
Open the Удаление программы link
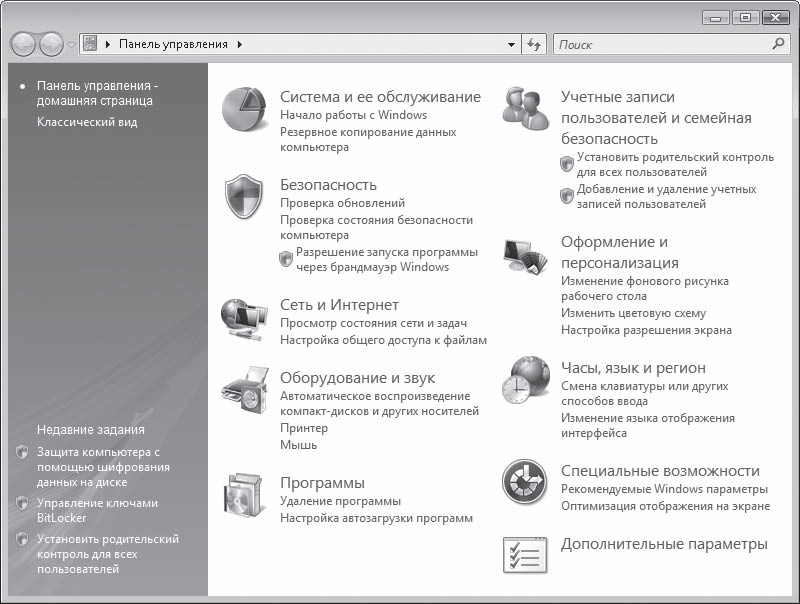click(x=340, y=501)
